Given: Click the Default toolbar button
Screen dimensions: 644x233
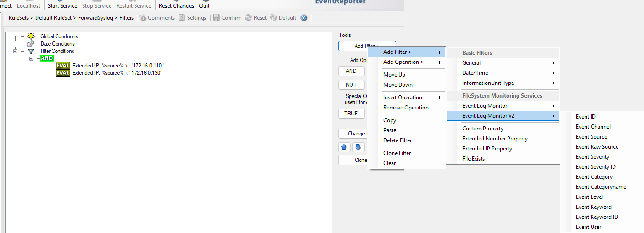Looking at the screenshot, I should pyautogui.click(x=283, y=18).
